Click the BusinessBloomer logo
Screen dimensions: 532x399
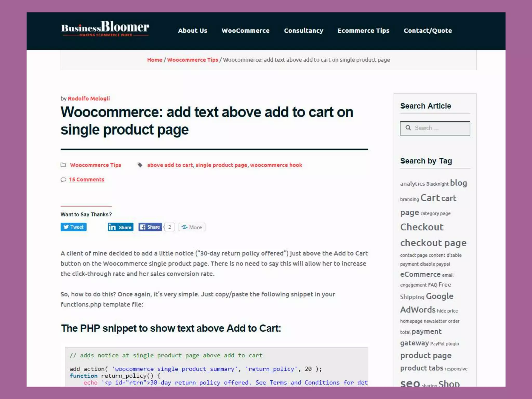pos(105,29)
